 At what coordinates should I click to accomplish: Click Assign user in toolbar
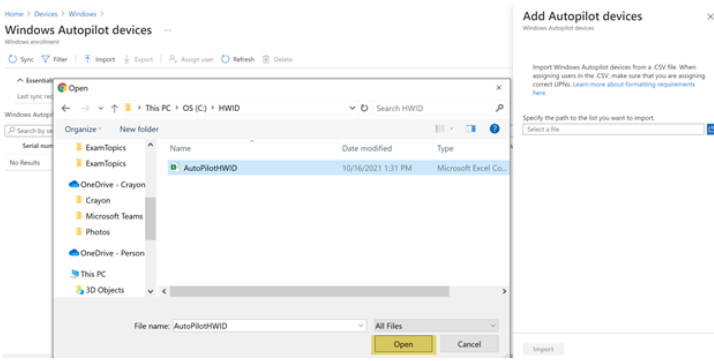(191, 59)
